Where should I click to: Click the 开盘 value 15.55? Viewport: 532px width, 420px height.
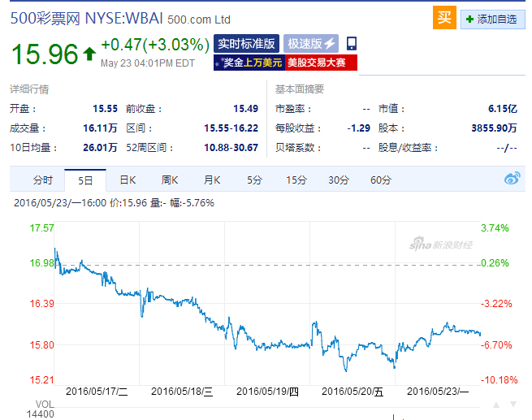click(x=105, y=109)
